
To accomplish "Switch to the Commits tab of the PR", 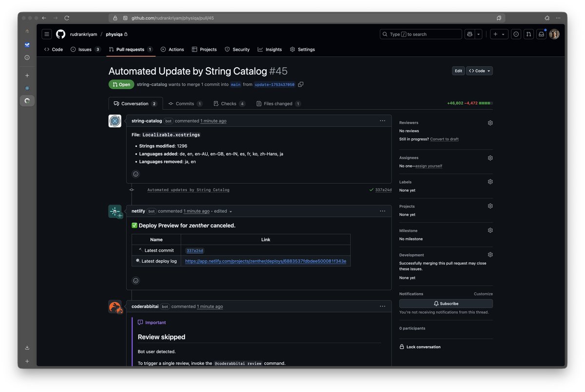I will 185,104.
